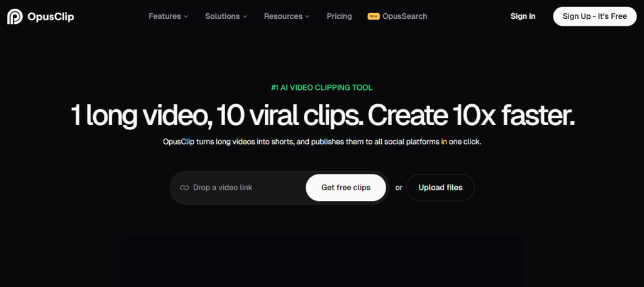This screenshot has height=287, width=644.
Task: Expand the Features menu
Action: [169, 16]
